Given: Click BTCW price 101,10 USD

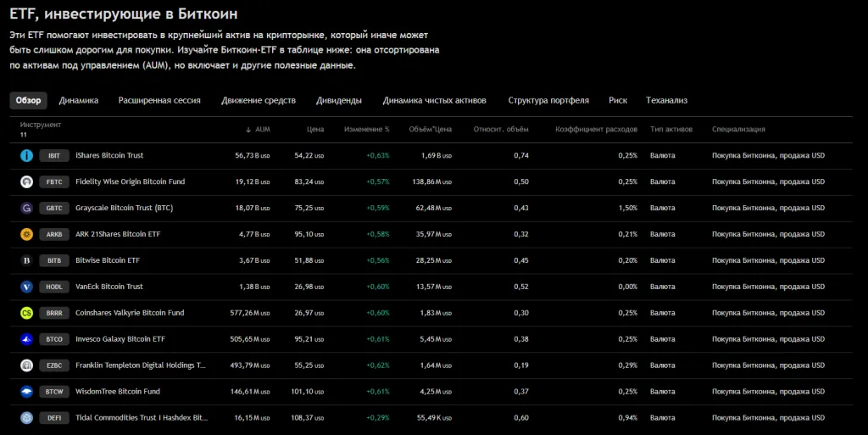Looking at the screenshot, I should pos(307,391).
